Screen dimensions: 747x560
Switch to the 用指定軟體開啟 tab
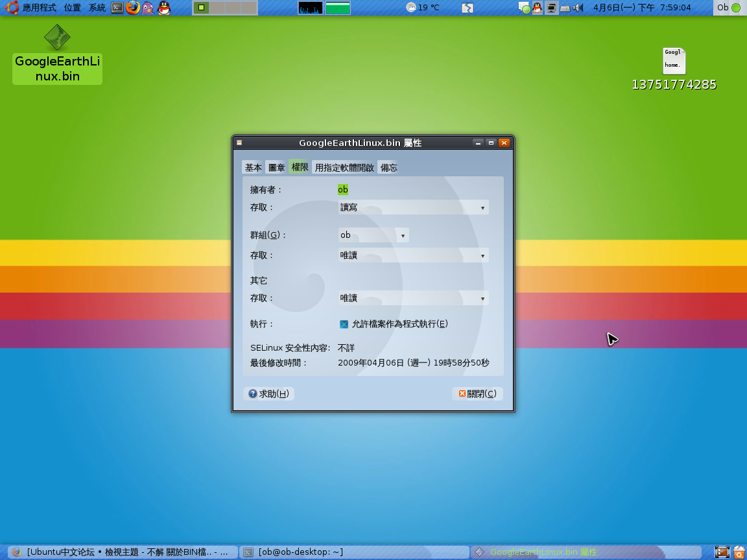(344, 167)
